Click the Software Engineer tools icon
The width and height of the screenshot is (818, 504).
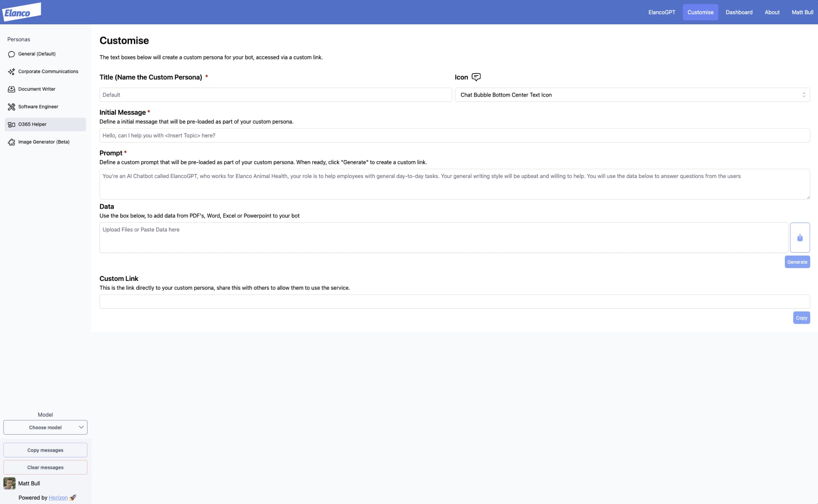[12, 107]
